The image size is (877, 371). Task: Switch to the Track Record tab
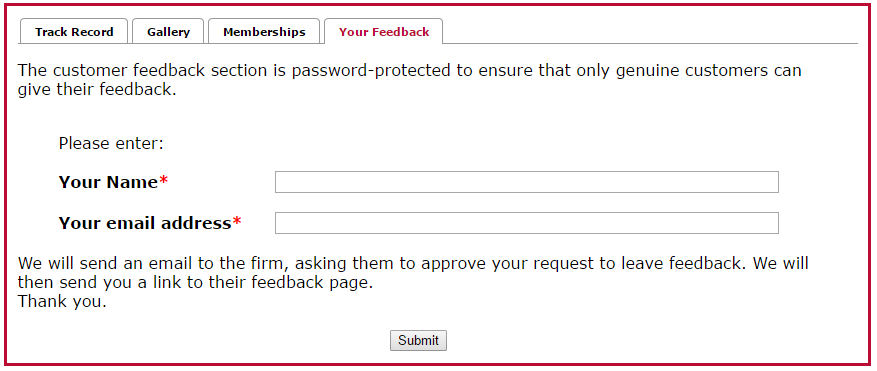coord(74,31)
